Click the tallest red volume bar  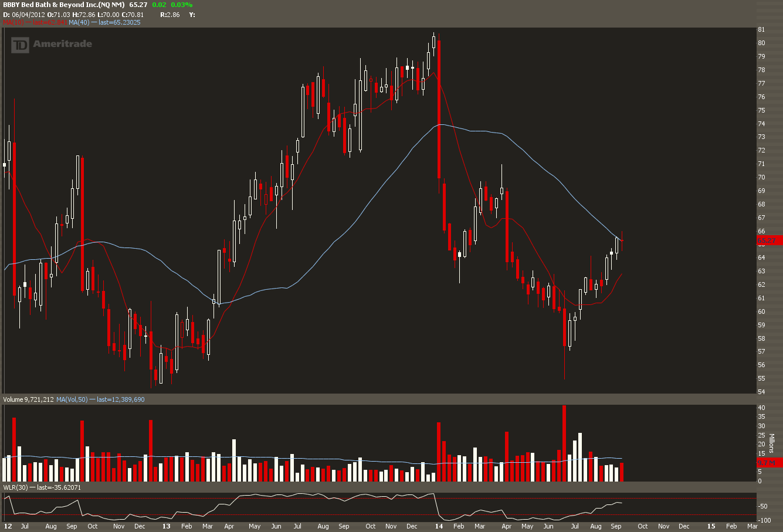564,443
